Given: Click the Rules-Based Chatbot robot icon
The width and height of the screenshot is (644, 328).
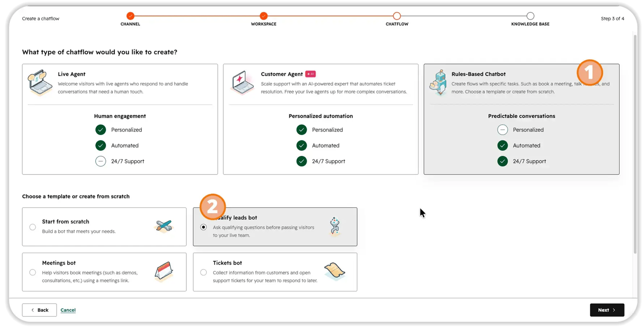Looking at the screenshot, I should [438, 83].
